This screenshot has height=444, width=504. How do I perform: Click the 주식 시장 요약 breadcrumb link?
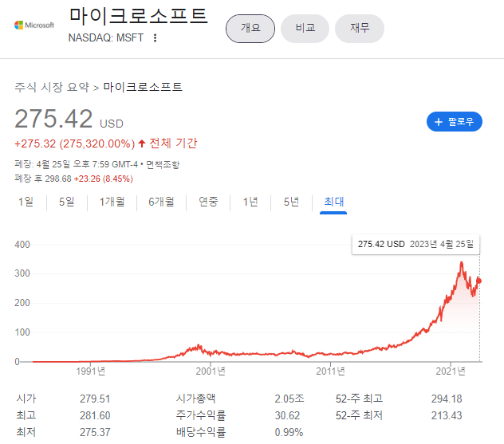[x=52, y=87]
